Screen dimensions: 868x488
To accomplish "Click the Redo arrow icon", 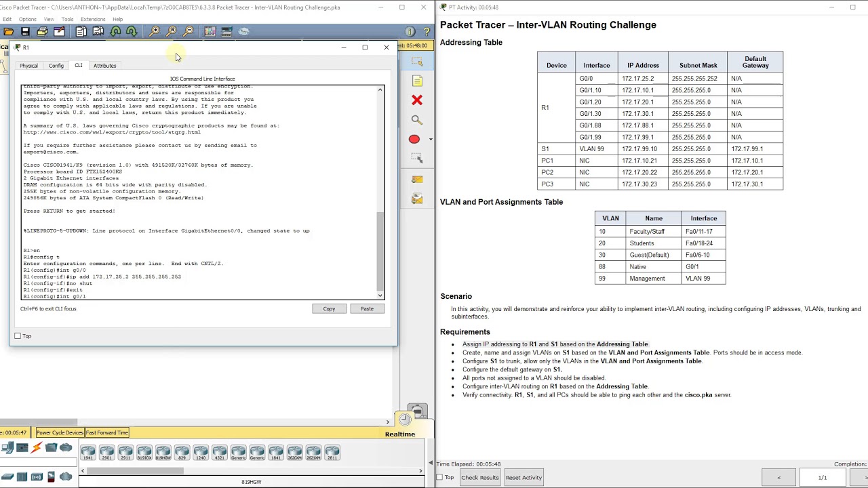I will (x=132, y=31).
